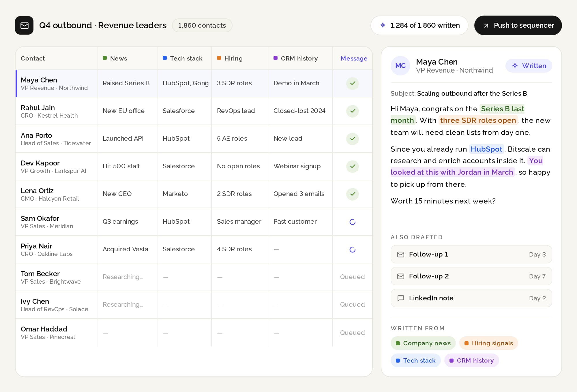Screen dimensions: 577x392
Task: Click the Hiring signals source chip
Action: pyautogui.click(x=488, y=343)
